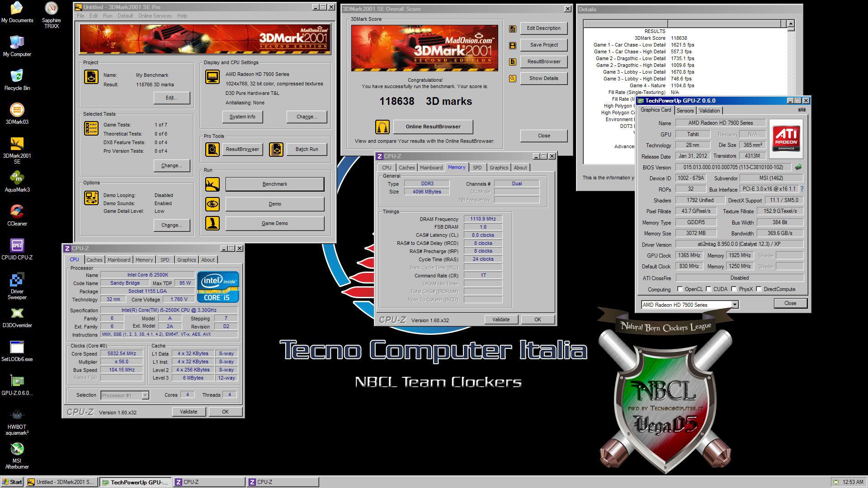
Task: Open the File menu in 3DMark2001
Action: click(x=80, y=16)
